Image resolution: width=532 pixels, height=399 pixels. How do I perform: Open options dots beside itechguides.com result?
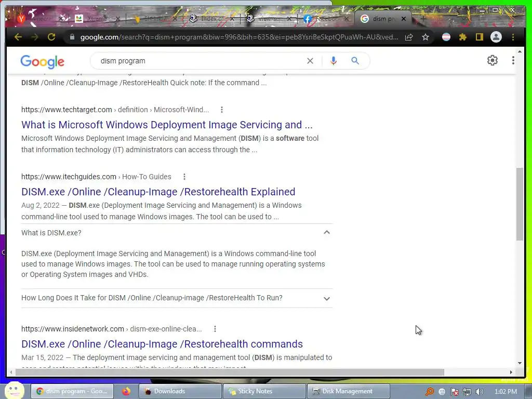click(x=184, y=177)
